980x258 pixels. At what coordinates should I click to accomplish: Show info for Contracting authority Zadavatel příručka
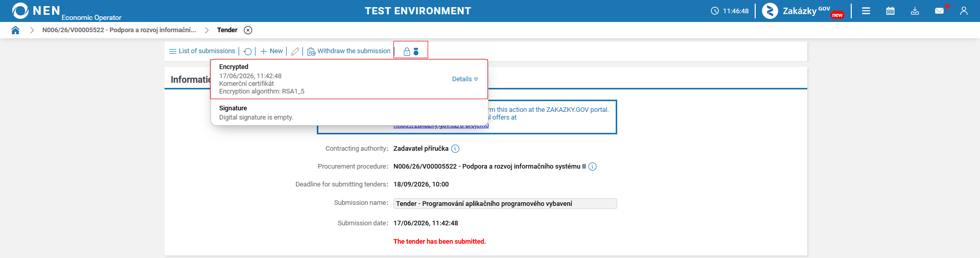pyautogui.click(x=455, y=149)
